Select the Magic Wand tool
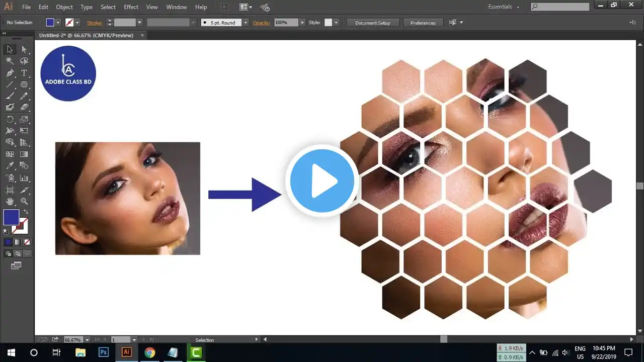The width and height of the screenshot is (644, 362). [9, 61]
